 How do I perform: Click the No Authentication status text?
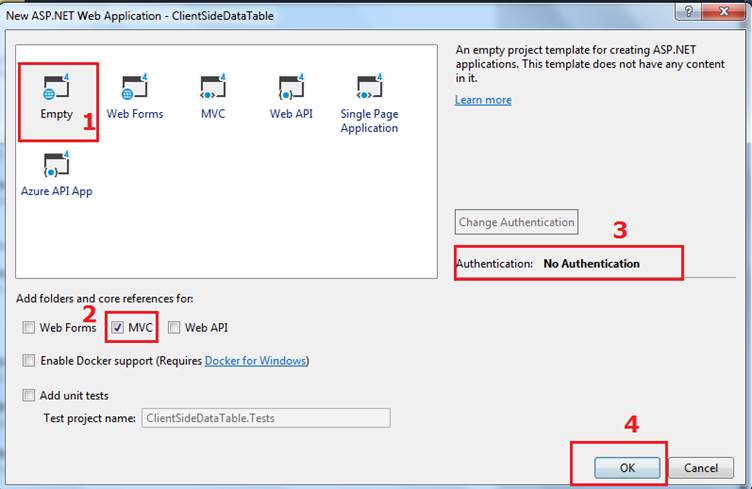591,264
